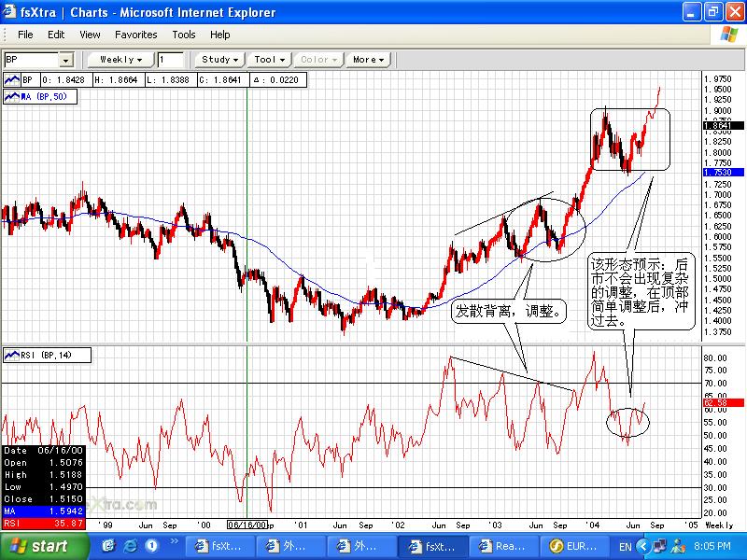Switch to active fsXt... taskbar window
Viewport: 747px width, 560px height.
tap(432, 546)
